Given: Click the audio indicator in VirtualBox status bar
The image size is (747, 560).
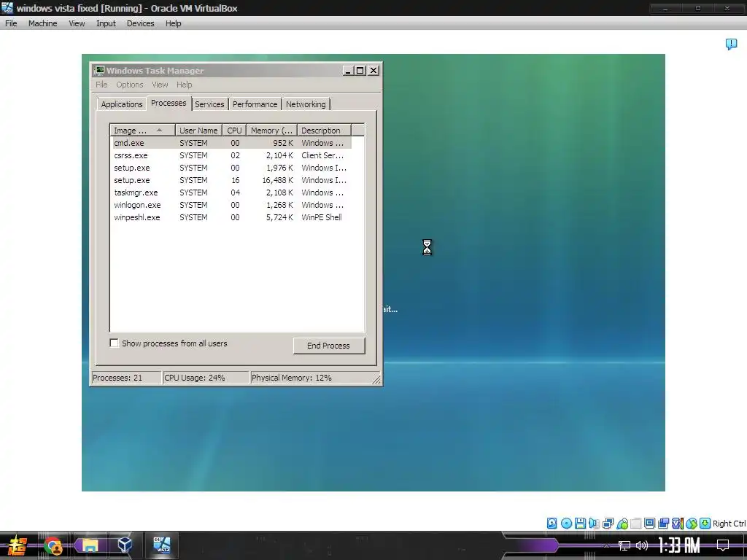Looking at the screenshot, I should 594,524.
